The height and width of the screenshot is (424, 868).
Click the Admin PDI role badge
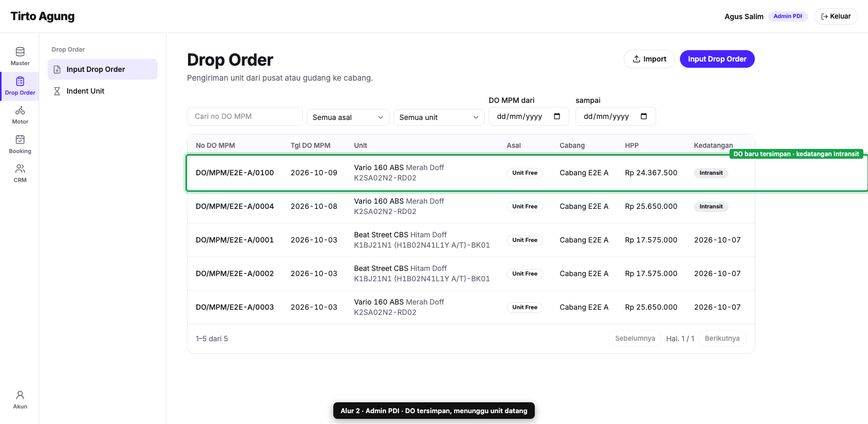point(788,17)
